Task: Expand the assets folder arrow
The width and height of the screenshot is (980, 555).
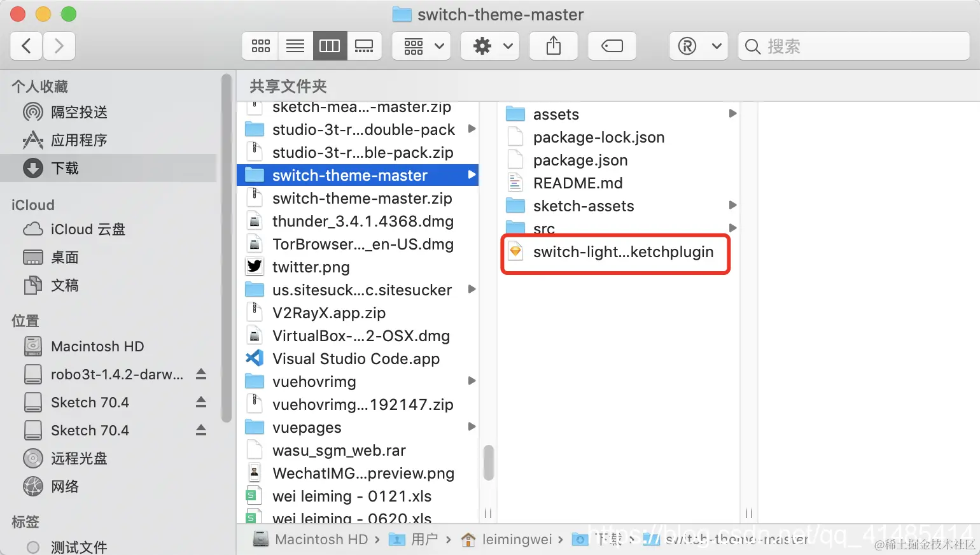Action: tap(732, 113)
